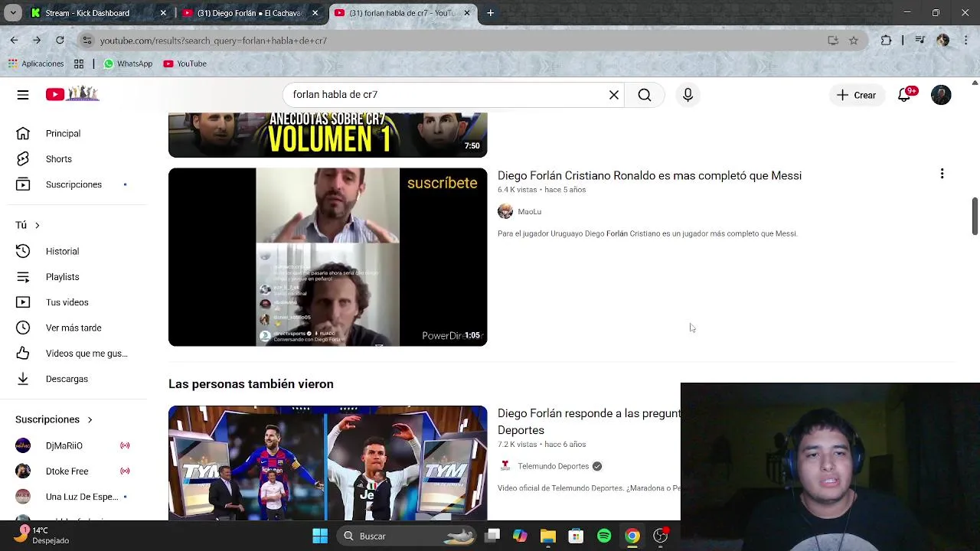Click the page vertical scrollbar thumb
980x551 pixels.
(x=975, y=217)
